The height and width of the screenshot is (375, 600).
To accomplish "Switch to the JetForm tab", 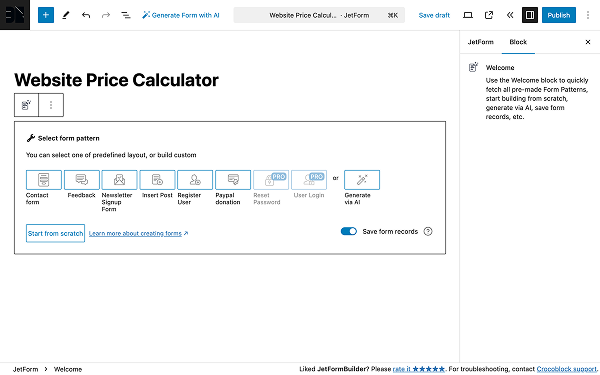I will pos(481,42).
